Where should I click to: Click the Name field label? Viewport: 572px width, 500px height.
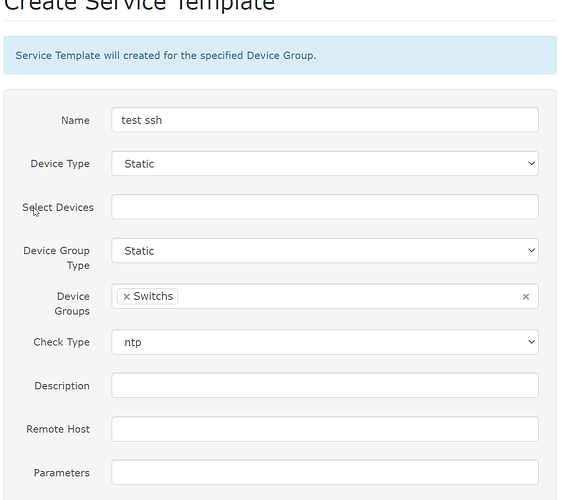pos(75,120)
